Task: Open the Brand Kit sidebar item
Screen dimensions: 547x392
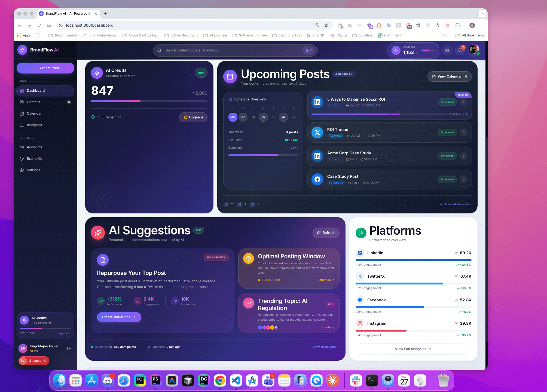Action: click(34, 158)
